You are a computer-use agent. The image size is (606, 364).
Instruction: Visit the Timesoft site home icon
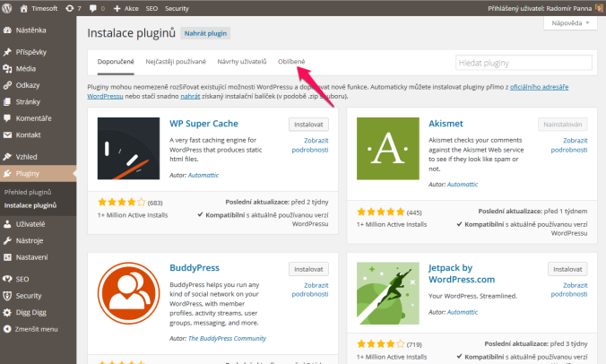(24, 8)
